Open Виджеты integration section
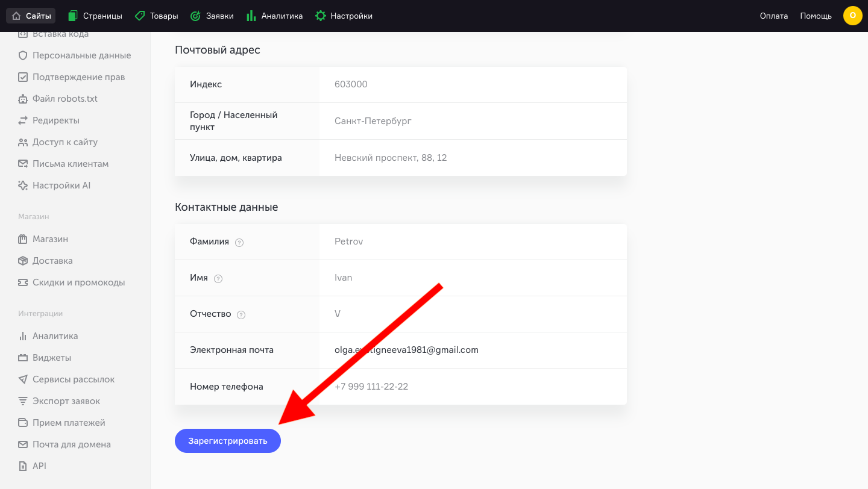The width and height of the screenshot is (868, 489). (52, 358)
